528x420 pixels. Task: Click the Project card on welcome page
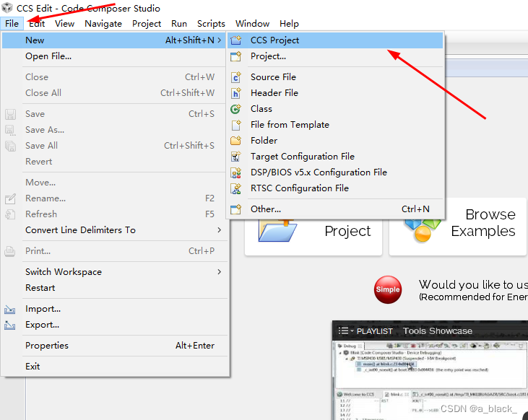point(313,237)
